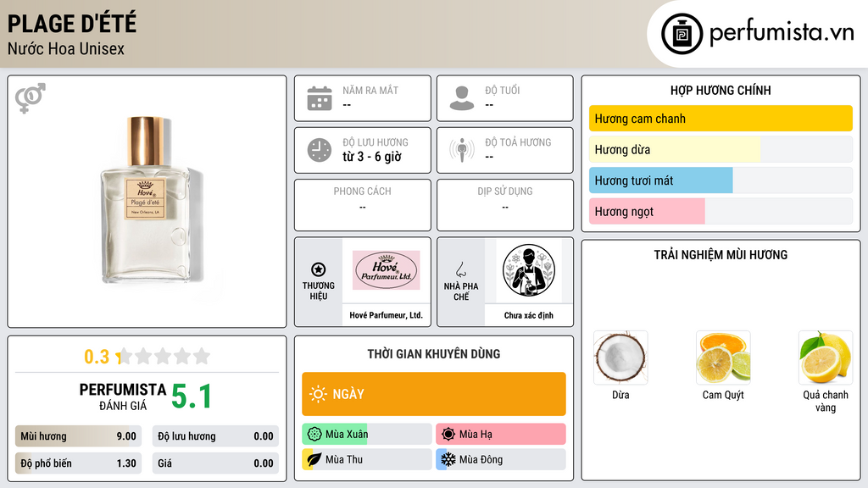Click the calendar icon beside Năm ra mắt
This screenshot has width=868, height=488.
click(x=320, y=98)
